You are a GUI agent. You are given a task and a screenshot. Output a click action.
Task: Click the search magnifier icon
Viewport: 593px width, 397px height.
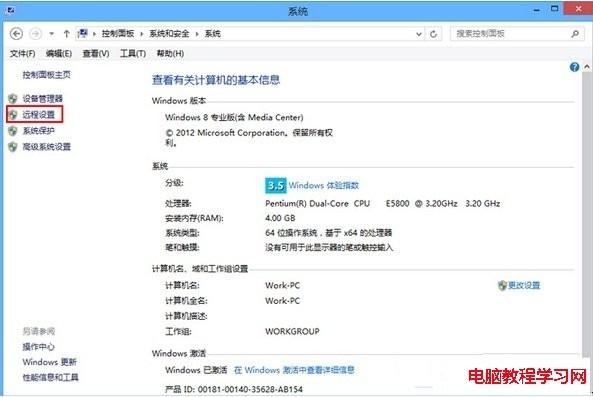pos(575,34)
